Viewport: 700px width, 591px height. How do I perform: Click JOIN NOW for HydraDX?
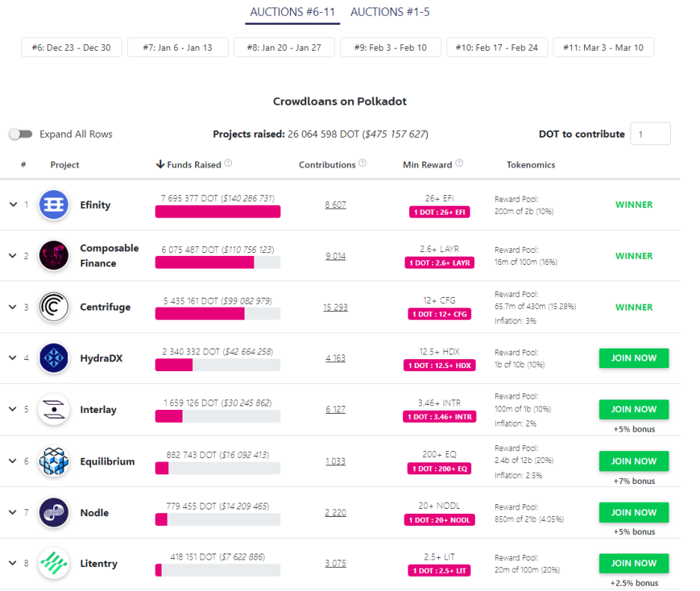tap(634, 358)
